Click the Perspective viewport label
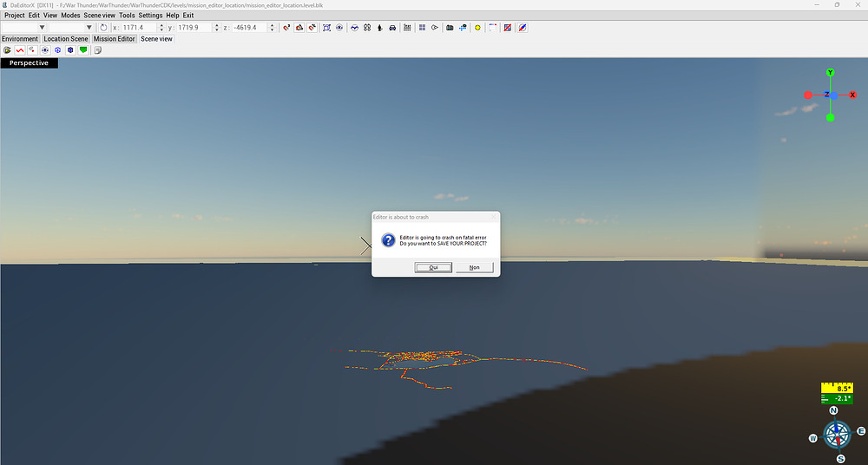Screen dimensions: 868x465 coord(30,63)
